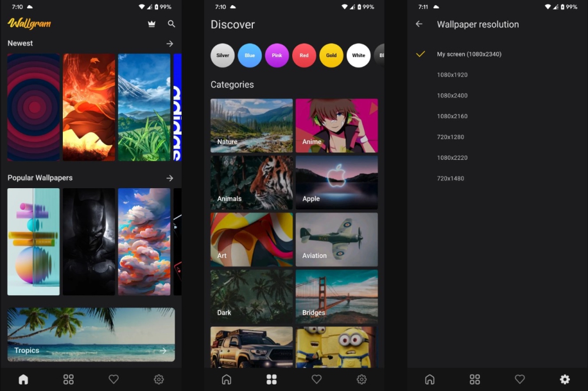Open search using the magnifier icon
This screenshot has width=588, height=391.
[x=171, y=24]
